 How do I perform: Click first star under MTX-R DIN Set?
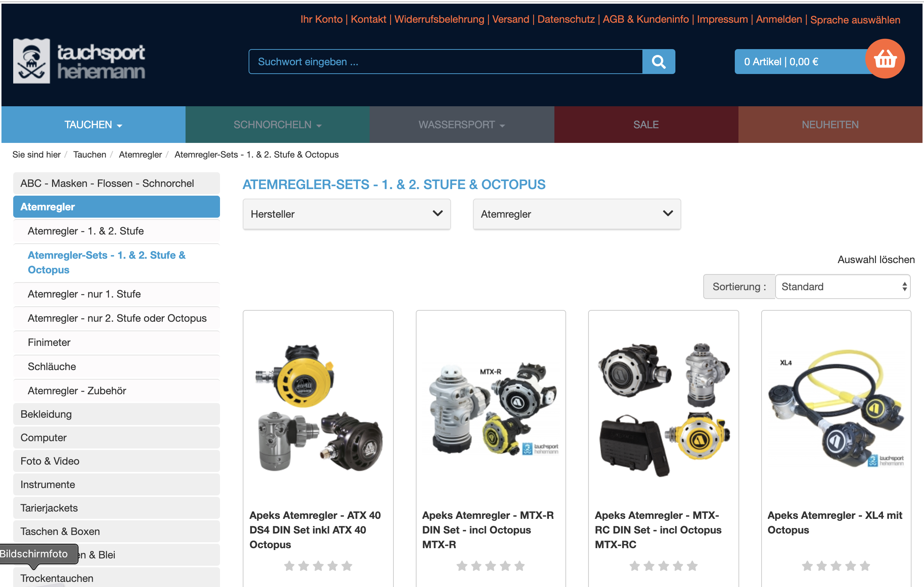(x=462, y=565)
